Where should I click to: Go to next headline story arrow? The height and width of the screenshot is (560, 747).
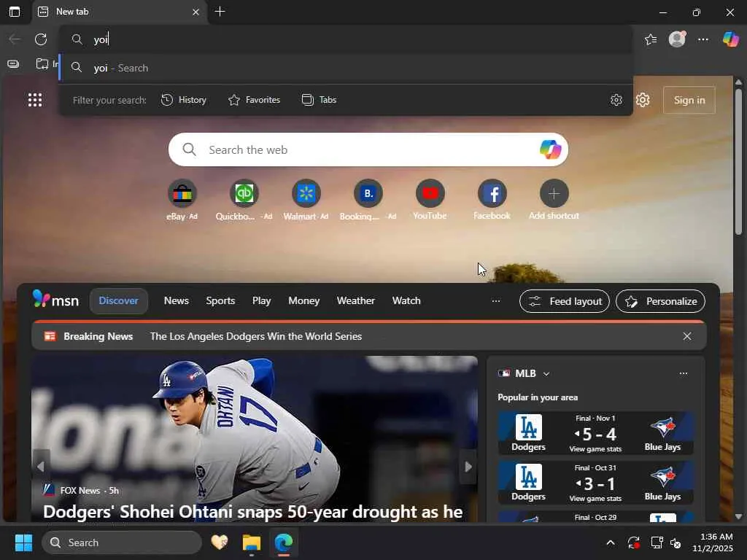[468, 467]
